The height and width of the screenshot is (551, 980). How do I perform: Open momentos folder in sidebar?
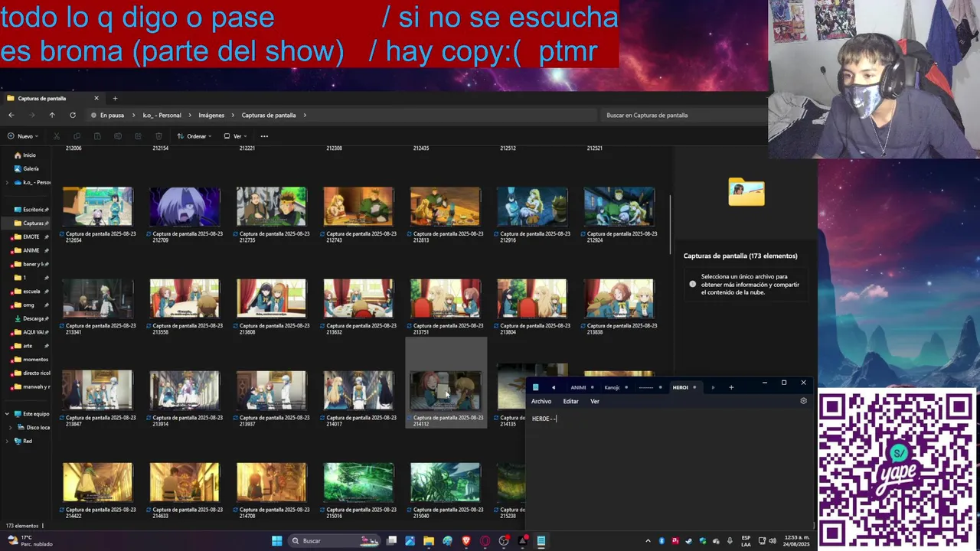coord(34,359)
